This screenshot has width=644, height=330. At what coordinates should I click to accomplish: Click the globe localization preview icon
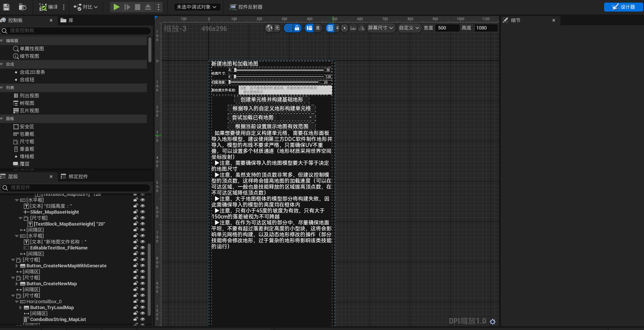[269, 28]
